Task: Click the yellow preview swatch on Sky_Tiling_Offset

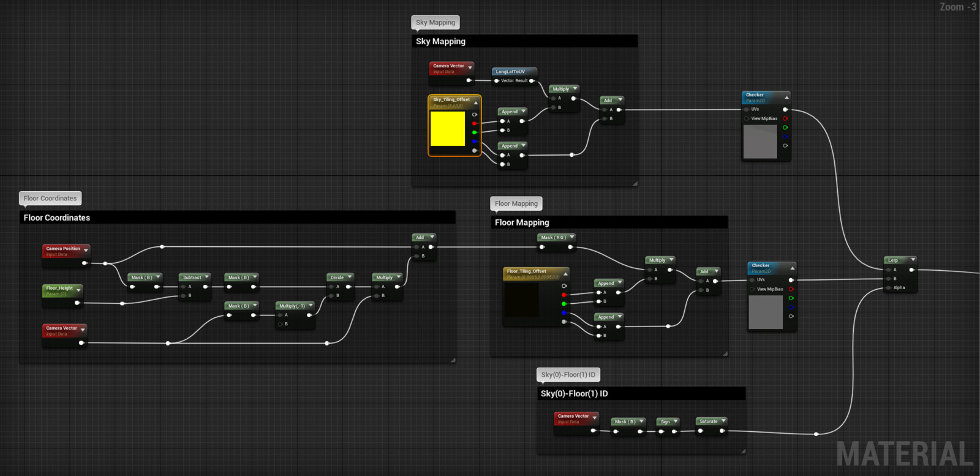Action: coord(448,128)
